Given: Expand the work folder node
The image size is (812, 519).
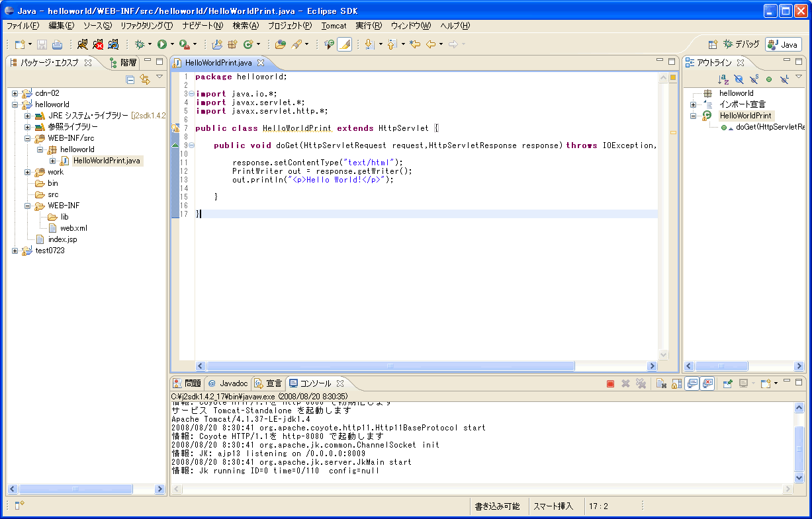Looking at the screenshot, I should pos(28,172).
